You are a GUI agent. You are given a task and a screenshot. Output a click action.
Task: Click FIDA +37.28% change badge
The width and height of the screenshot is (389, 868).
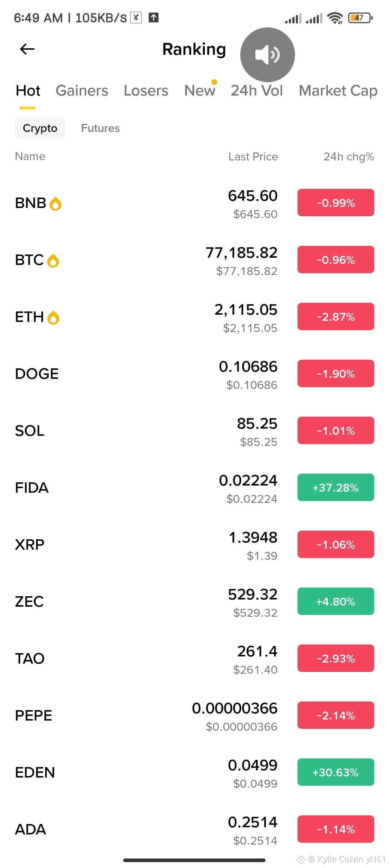click(336, 487)
